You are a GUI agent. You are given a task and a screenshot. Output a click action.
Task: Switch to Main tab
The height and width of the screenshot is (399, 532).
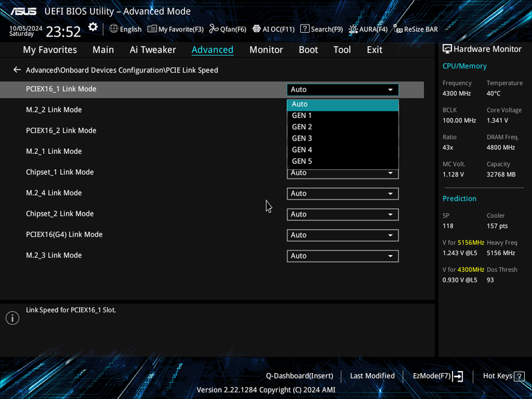(103, 50)
